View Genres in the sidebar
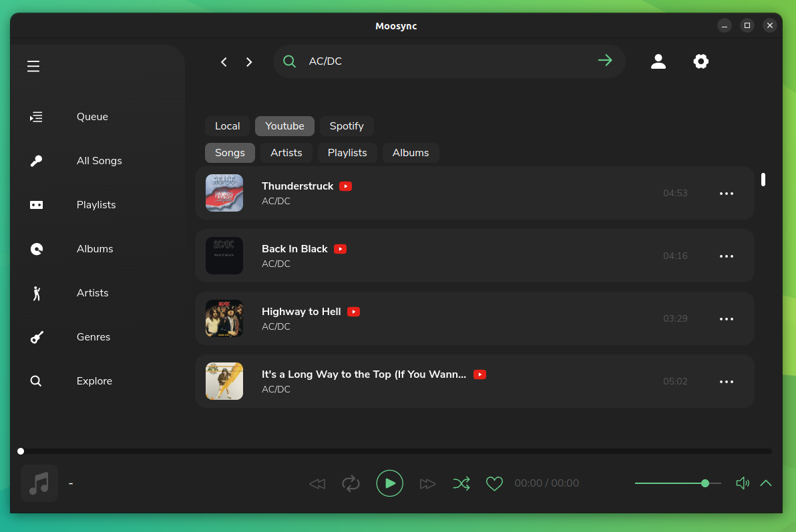Screen dimensions: 796x532 click(93, 336)
